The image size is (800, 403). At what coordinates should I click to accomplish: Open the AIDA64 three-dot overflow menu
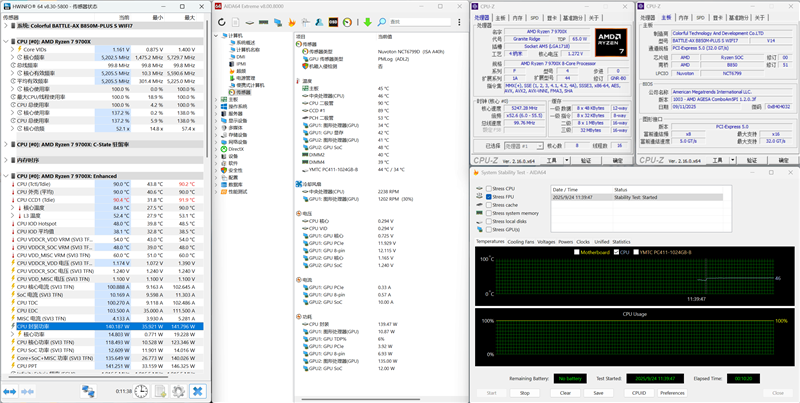[460, 22]
